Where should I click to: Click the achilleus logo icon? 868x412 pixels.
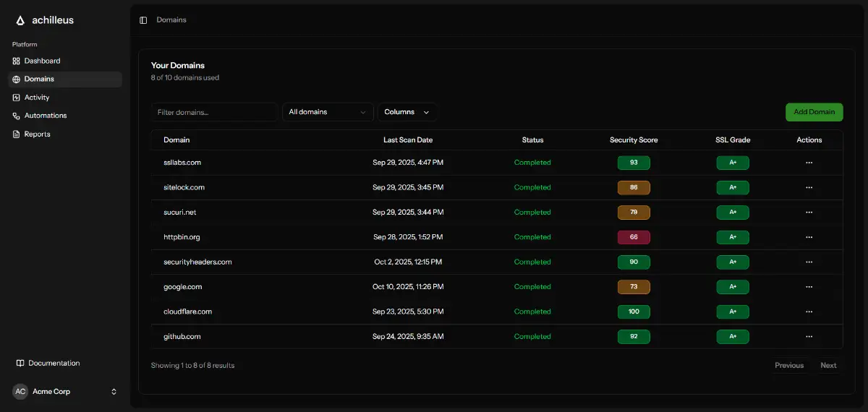[20, 20]
